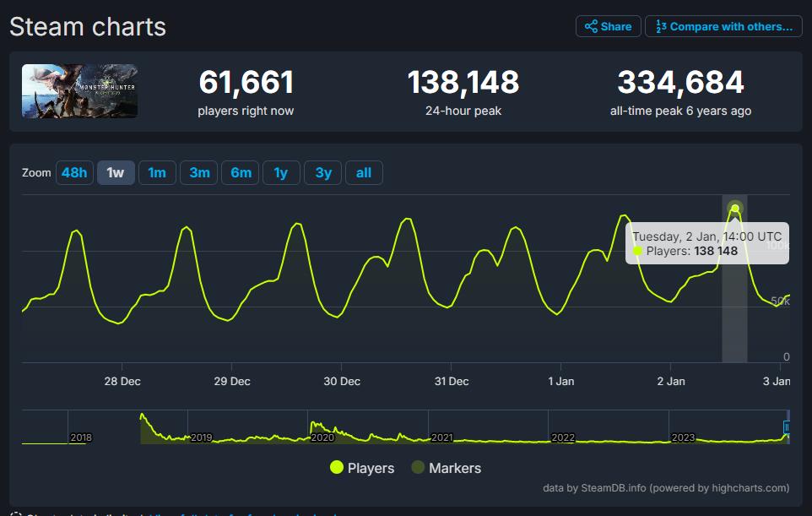Click the navigator range handle at far right
Viewport: 812px width, 516px height.
[787, 427]
